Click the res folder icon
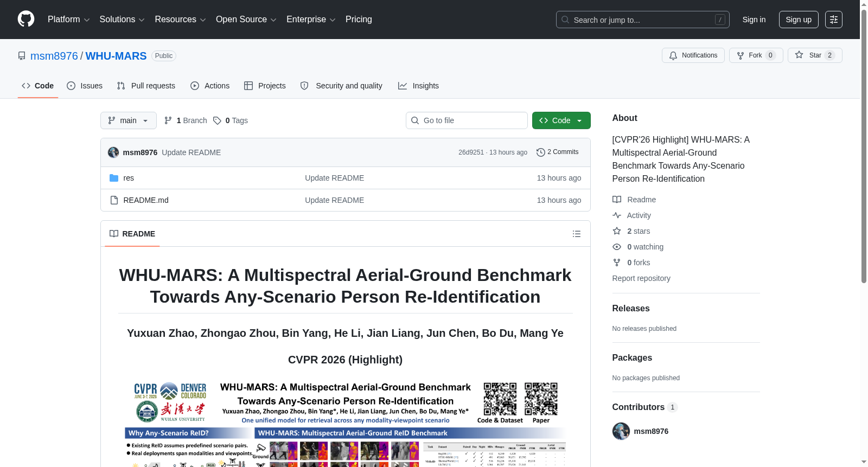Image resolution: width=868 pixels, height=467 pixels. (x=114, y=178)
